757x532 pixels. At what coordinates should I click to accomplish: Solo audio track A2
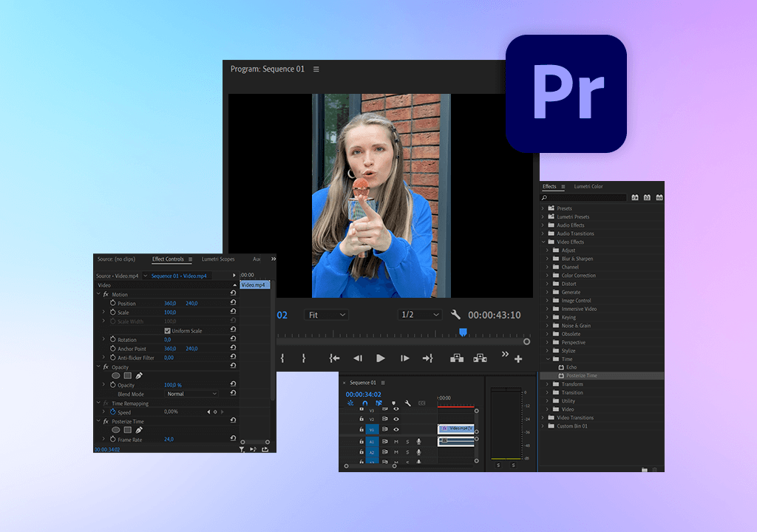pyautogui.click(x=407, y=452)
